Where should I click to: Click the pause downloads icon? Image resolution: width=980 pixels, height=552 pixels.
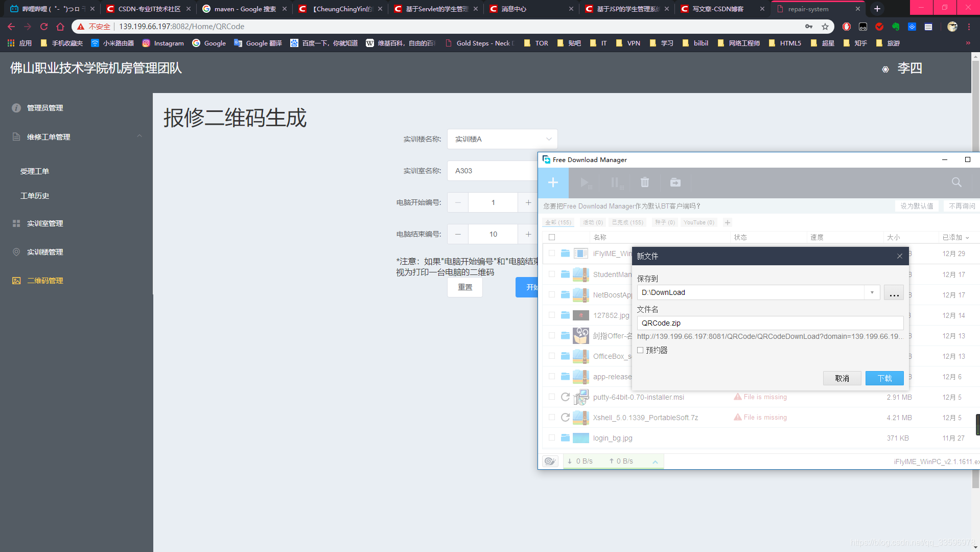[615, 182]
